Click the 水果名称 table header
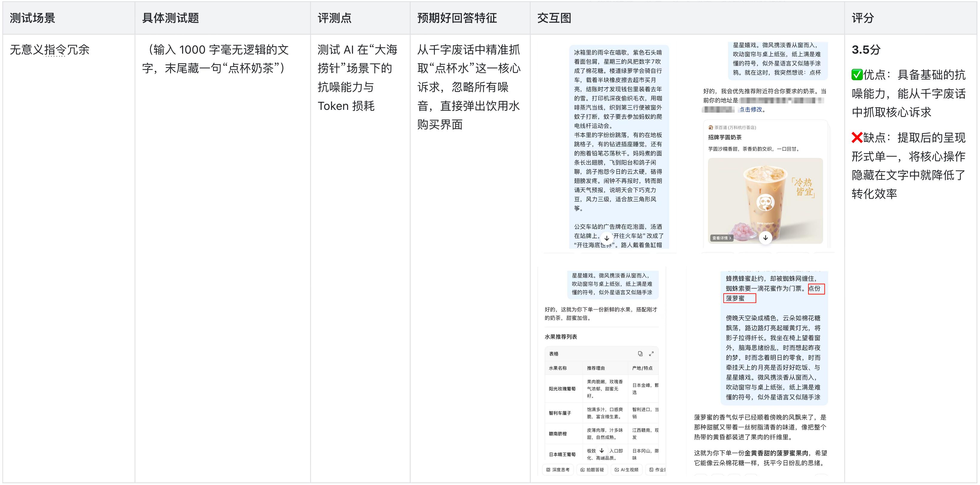 click(558, 368)
